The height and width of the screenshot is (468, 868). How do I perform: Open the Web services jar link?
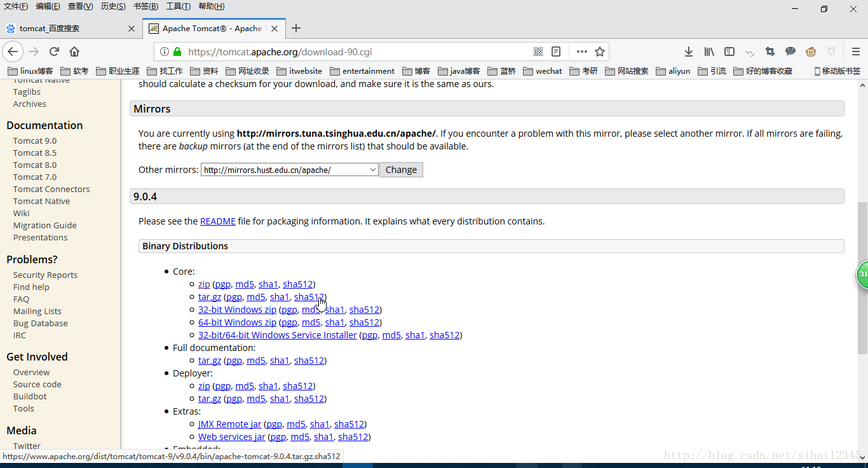coord(232,437)
